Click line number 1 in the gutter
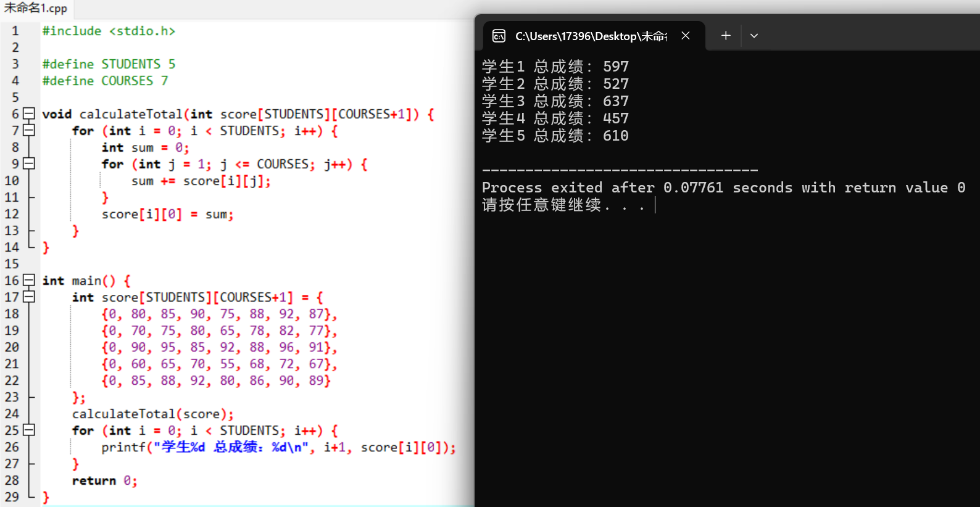This screenshot has width=980, height=507. click(15, 31)
